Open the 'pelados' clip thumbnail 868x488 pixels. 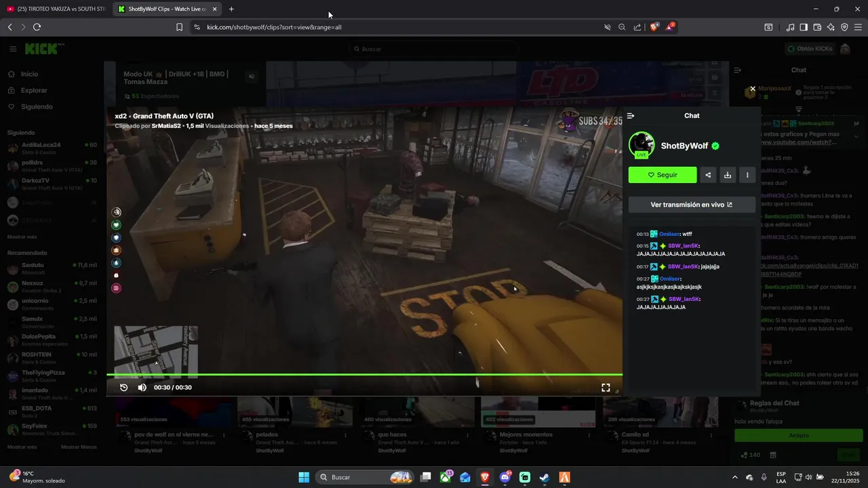click(x=294, y=411)
